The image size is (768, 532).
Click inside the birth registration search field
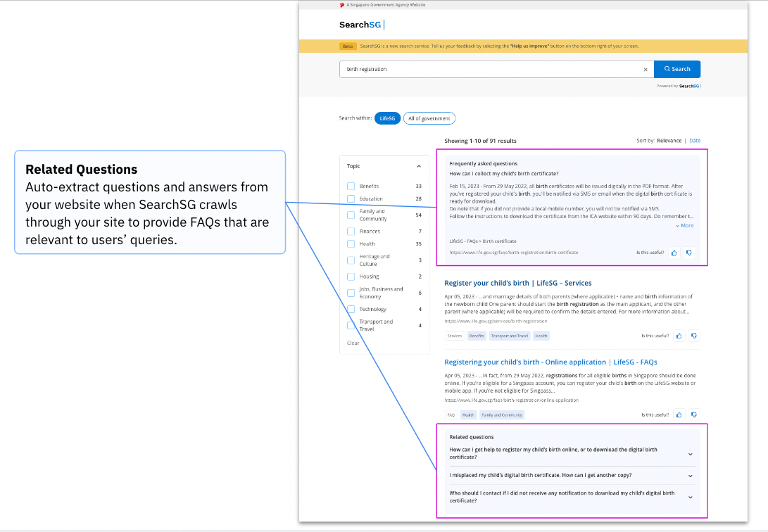coord(493,69)
